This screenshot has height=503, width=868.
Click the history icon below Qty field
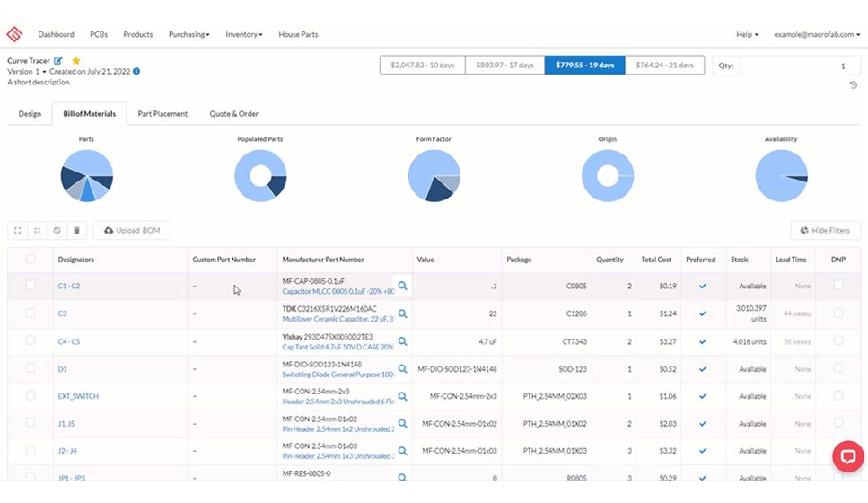(x=853, y=85)
